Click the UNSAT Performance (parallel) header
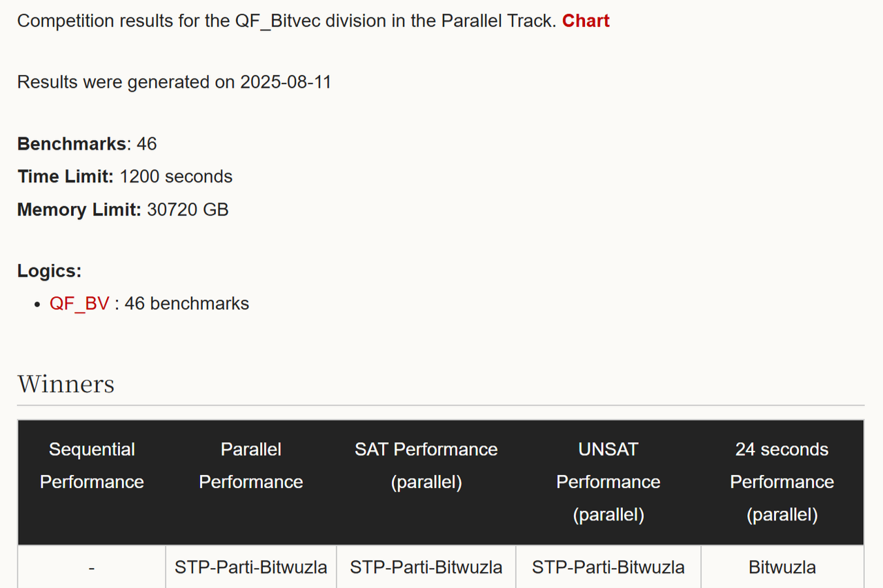 click(608, 482)
